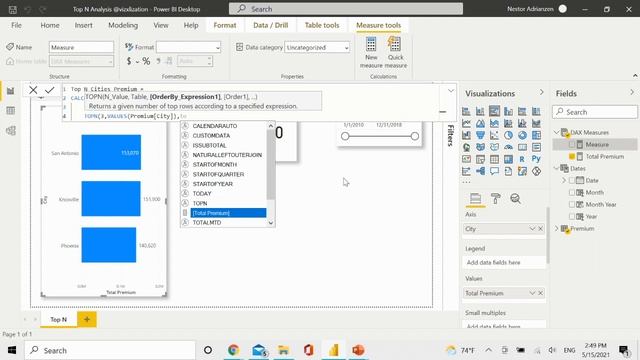Screen dimensions: 640x360
Task: Apply percentage format
Action: (x=146, y=61)
